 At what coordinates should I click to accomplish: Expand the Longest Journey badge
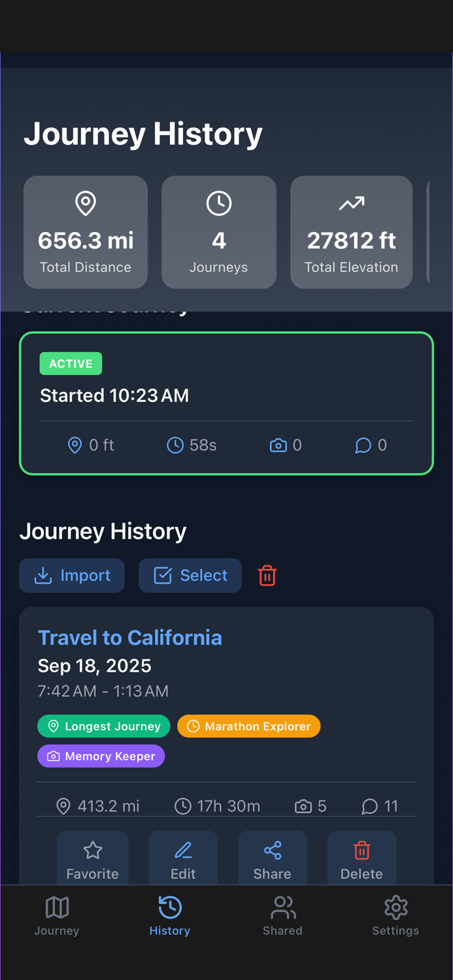[103, 726]
